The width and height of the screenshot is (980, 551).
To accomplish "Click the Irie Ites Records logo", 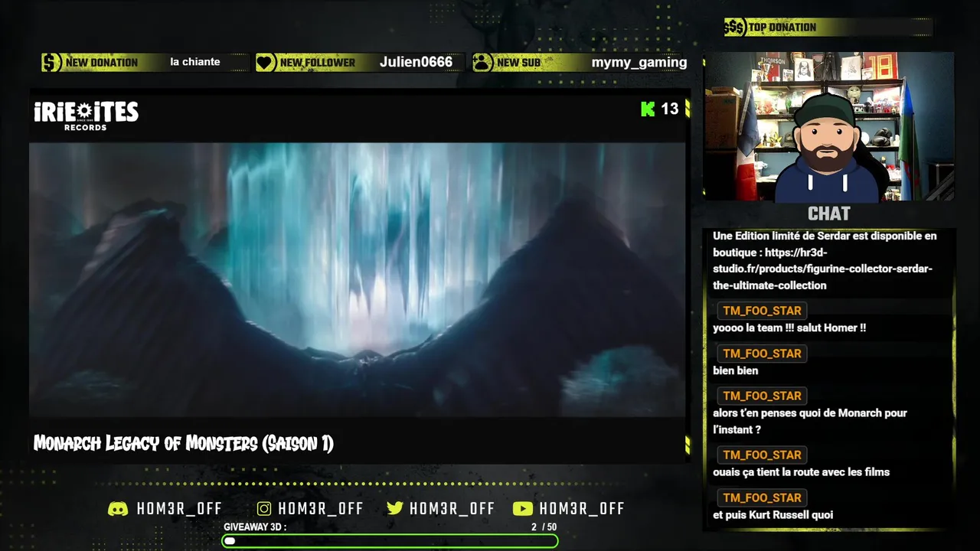I will [86, 116].
